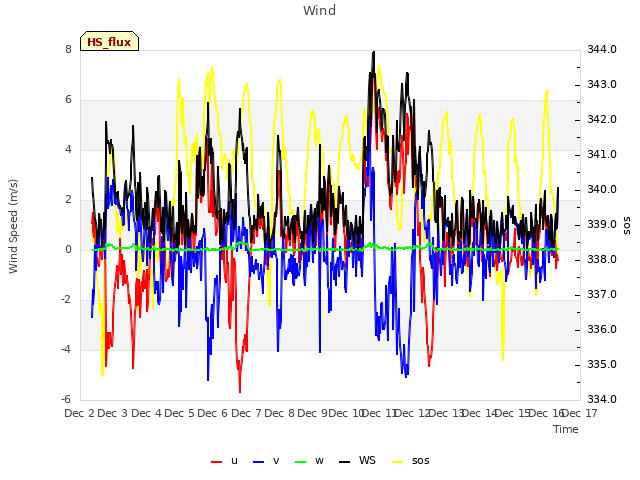The height and width of the screenshot is (480, 640).
Task: Click the 8 left axis value
Action: pyautogui.click(x=68, y=50)
